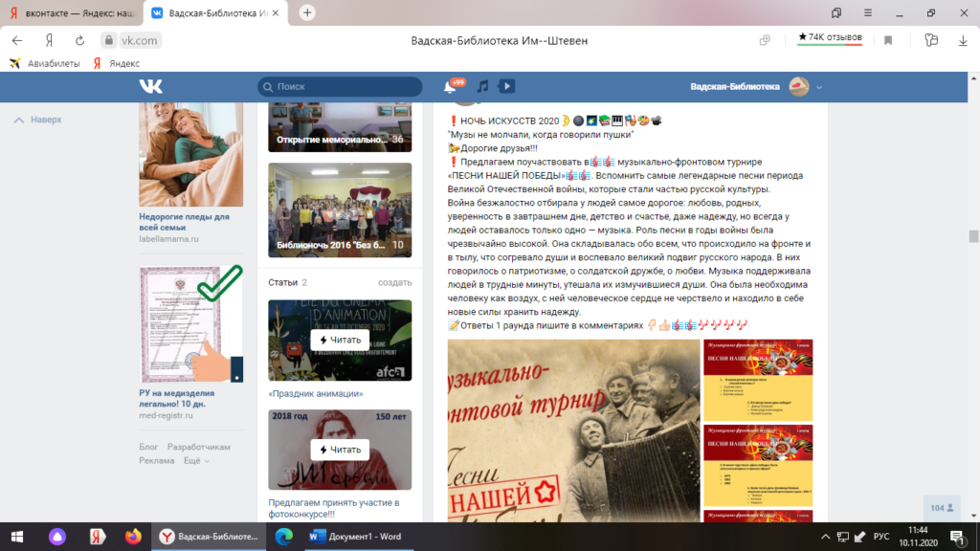Open second red quiz slide thumbnail

click(758, 466)
